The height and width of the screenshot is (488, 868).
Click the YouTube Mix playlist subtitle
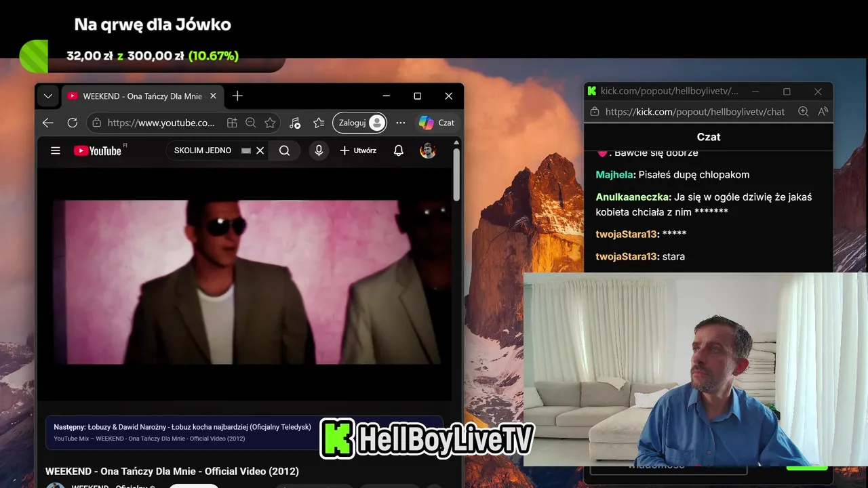tap(149, 439)
